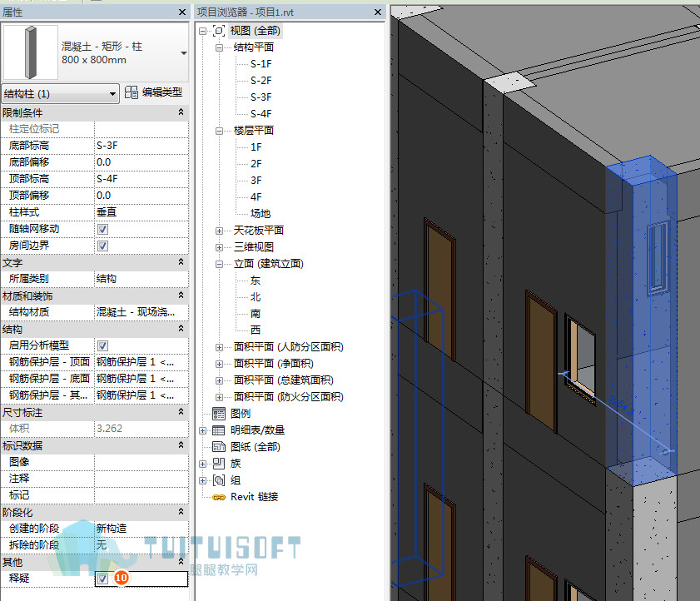Click the 图纸 (全部) sheets icon
This screenshot has width=700, height=601.
219,447
